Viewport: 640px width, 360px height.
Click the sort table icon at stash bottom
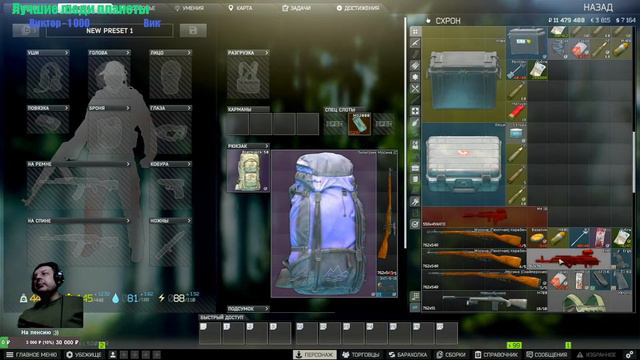coord(415,296)
